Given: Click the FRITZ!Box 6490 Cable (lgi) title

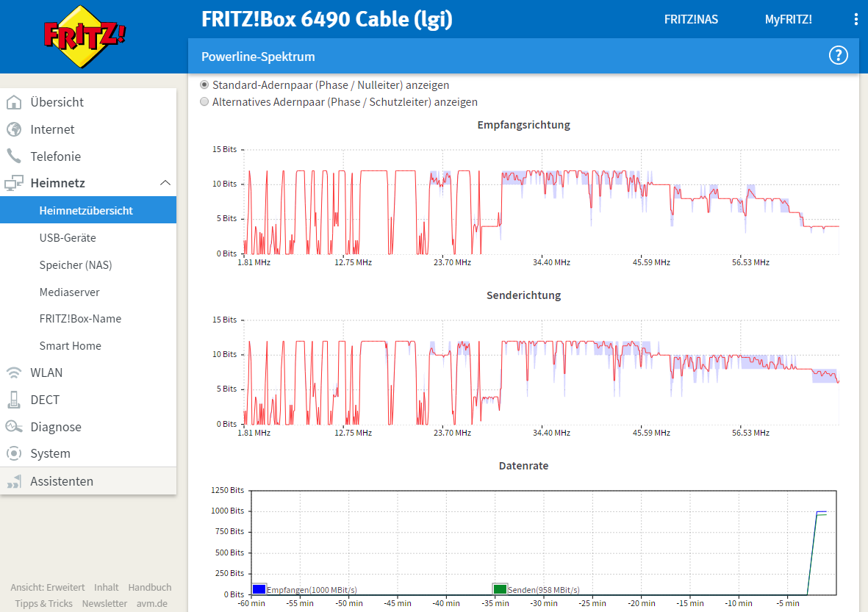Looking at the screenshot, I should (326, 19).
